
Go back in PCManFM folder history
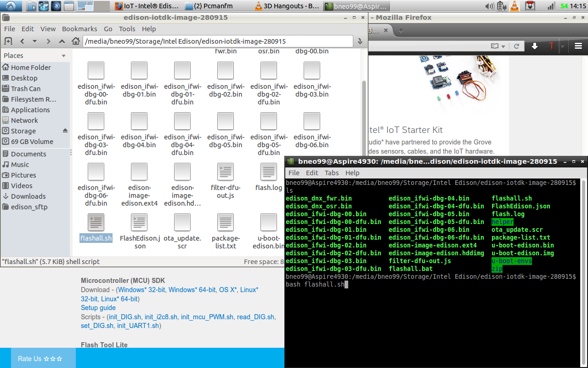tap(22, 41)
